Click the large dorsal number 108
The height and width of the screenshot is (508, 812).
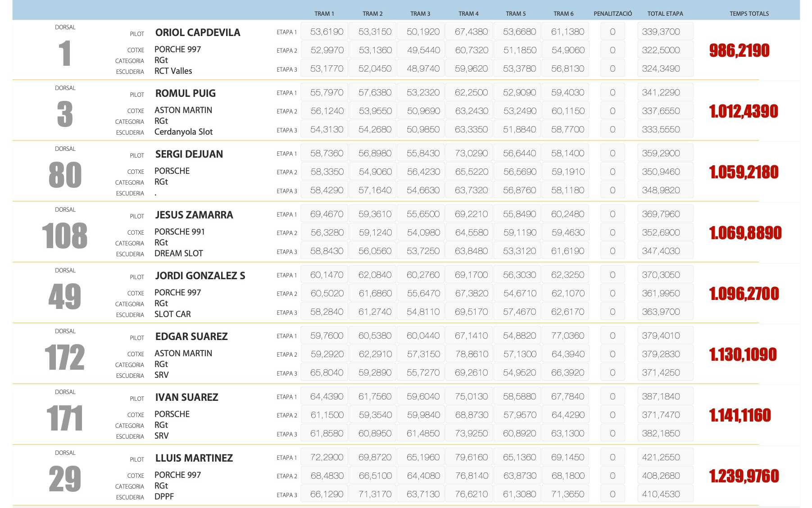coord(65,236)
